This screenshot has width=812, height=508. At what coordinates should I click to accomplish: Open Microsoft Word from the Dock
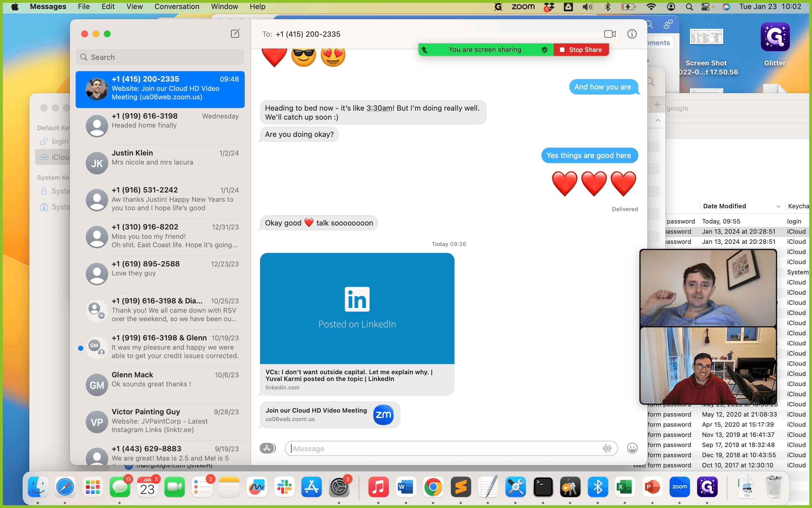coord(406,487)
